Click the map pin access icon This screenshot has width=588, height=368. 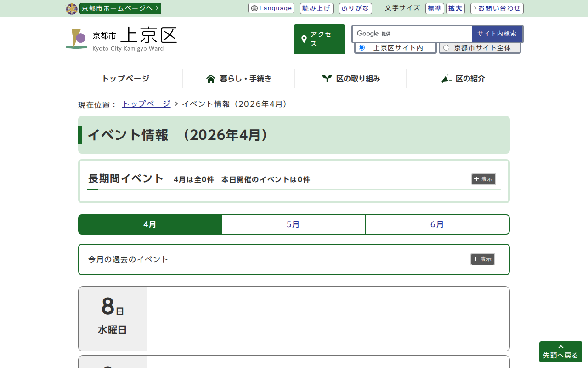point(304,40)
